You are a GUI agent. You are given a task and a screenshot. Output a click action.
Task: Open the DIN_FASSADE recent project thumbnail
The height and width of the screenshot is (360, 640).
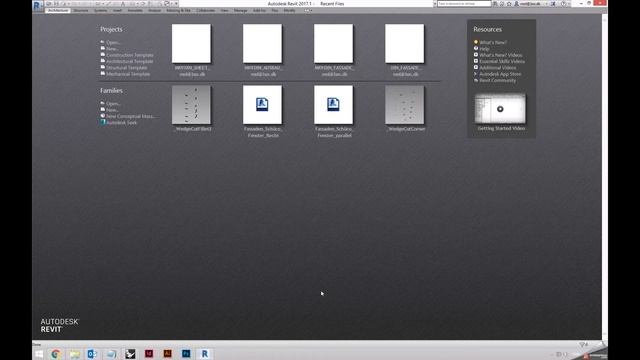pos(404,43)
